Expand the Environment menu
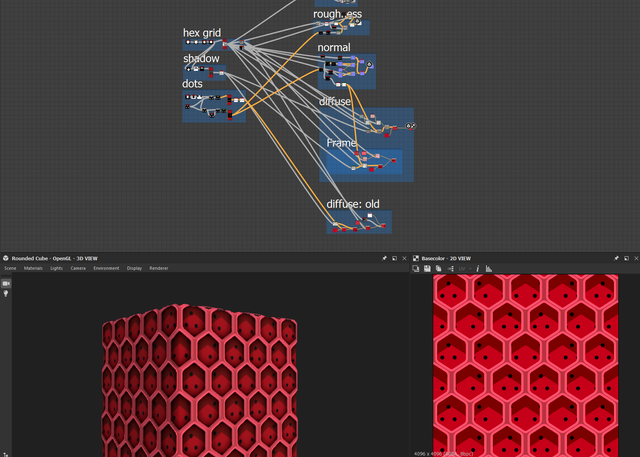The width and height of the screenshot is (640, 457). click(x=106, y=268)
